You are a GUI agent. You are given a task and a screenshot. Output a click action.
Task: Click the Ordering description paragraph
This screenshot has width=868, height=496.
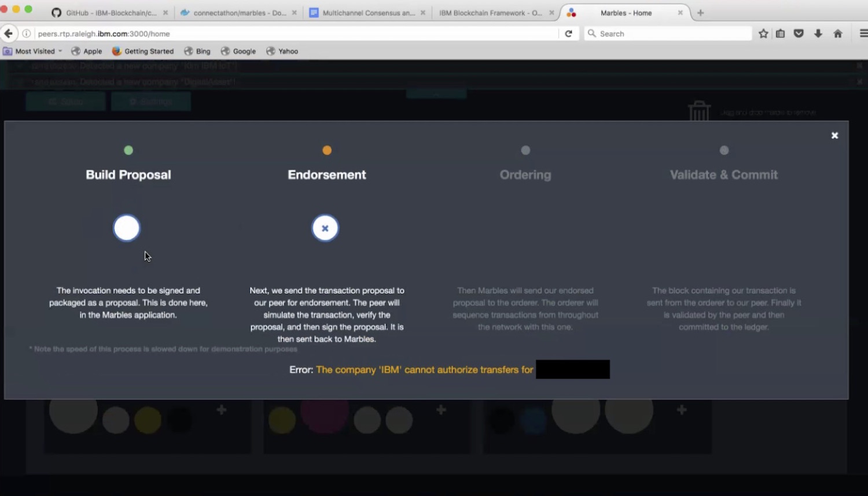click(525, 309)
